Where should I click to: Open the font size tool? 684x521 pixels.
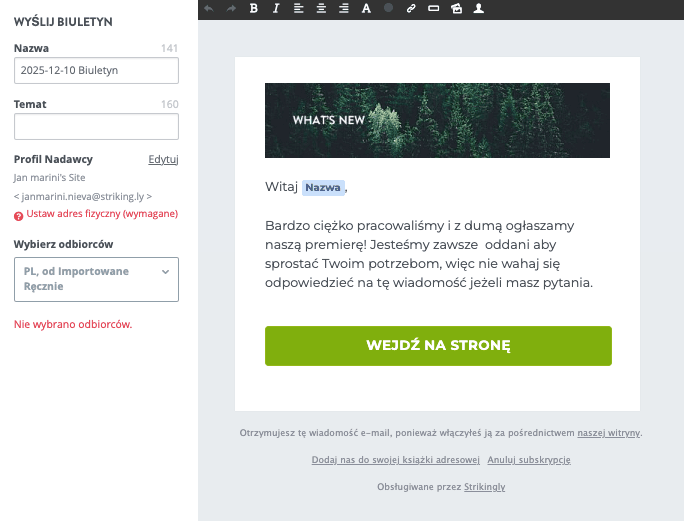(366, 8)
